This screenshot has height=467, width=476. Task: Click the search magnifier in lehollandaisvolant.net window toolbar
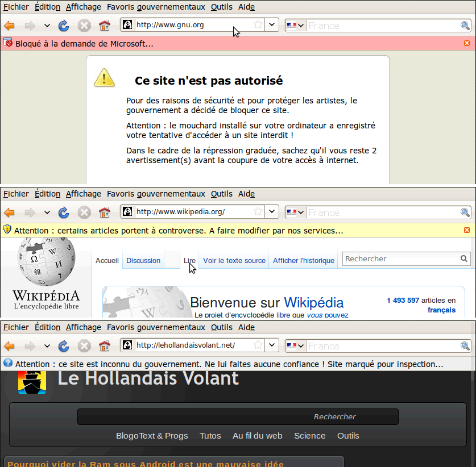465,345
